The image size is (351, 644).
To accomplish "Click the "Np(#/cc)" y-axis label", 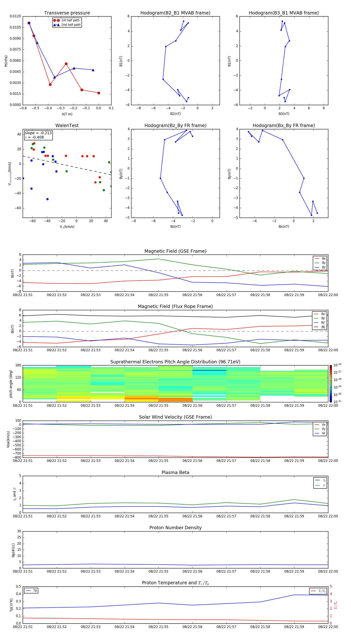I will tap(13, 550).
